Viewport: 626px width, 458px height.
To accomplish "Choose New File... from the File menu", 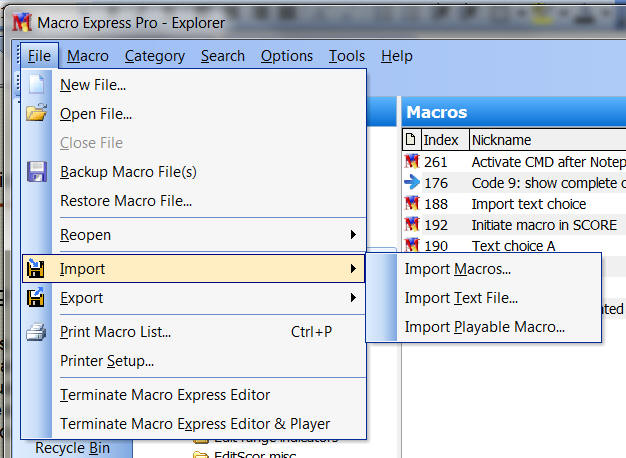I will point(194,85).
